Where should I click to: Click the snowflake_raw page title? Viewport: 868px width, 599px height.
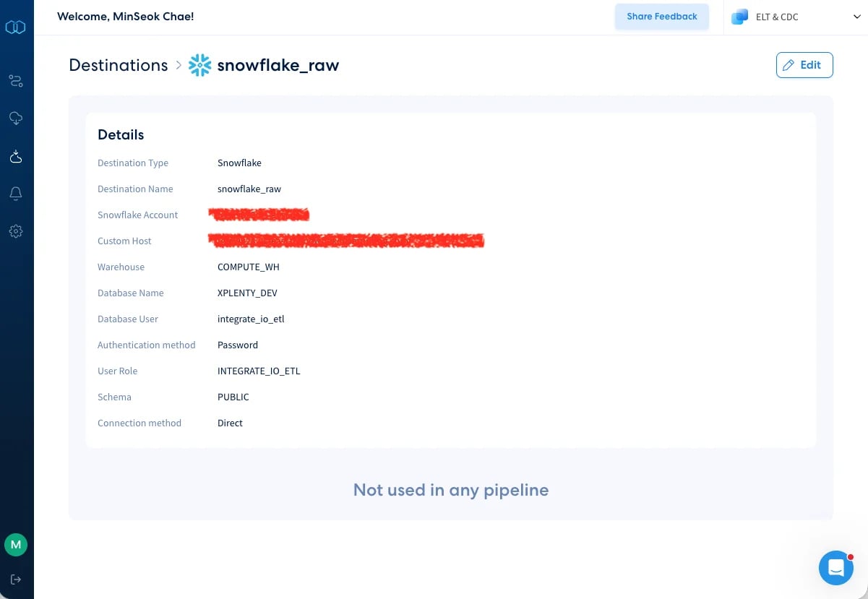pyautogui.click(x=278, y=66)
